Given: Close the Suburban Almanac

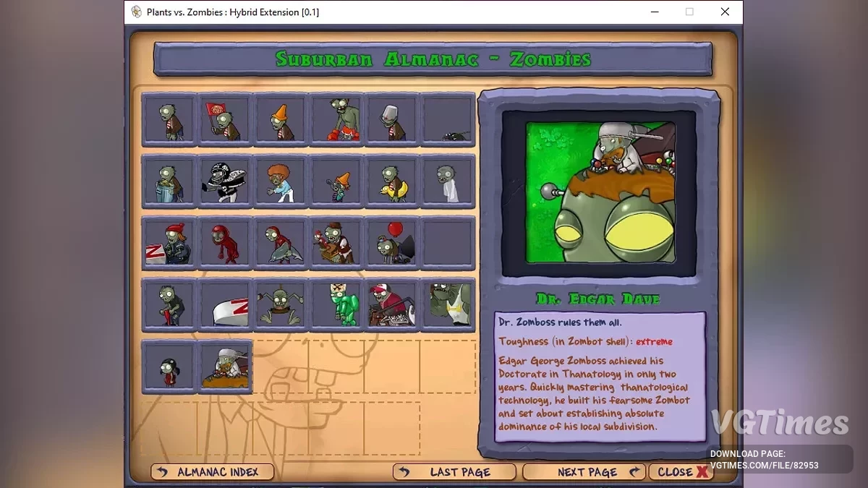Looking at the screenshot, I should [x=681, y=472].
